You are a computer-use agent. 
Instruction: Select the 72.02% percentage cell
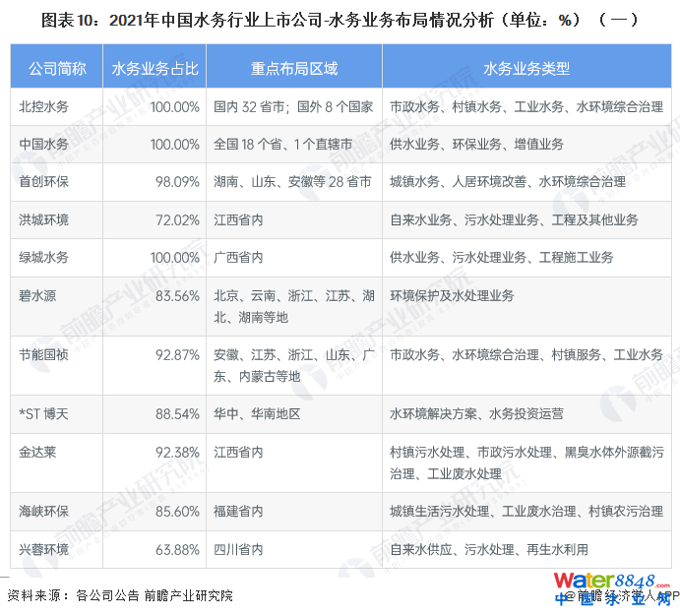177,219
